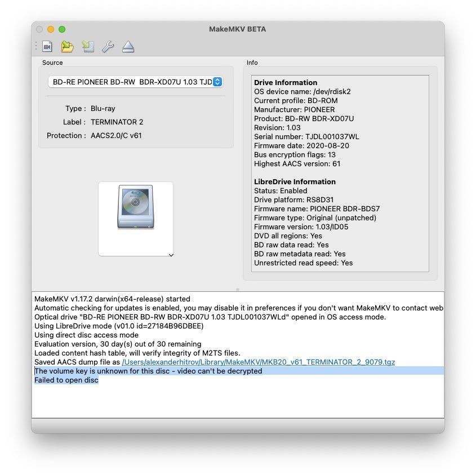
Task: Open files with the video camera toolbar icon
Action: point(47,47)
